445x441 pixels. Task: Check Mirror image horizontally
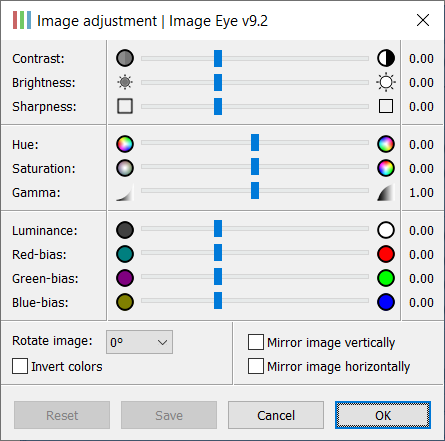pyautogui.click(x=256, y=366)
